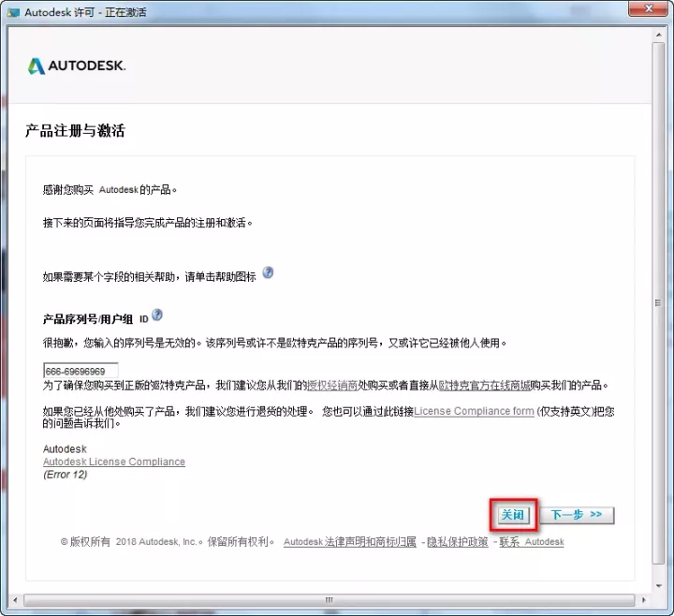The height and width of the screenshot is (616, 674).
Task: Open the 欧特克官方在线商城 link
Action: 485,386
